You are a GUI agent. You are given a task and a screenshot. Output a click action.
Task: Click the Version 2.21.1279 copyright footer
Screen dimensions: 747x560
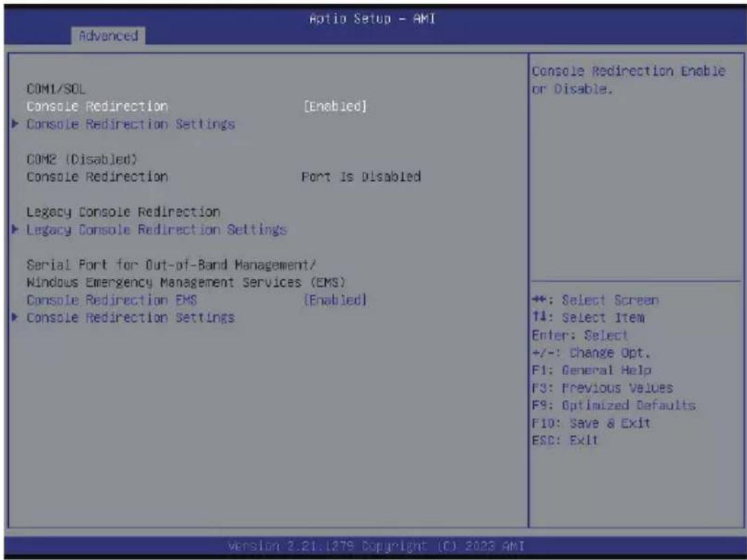[376, 546]
